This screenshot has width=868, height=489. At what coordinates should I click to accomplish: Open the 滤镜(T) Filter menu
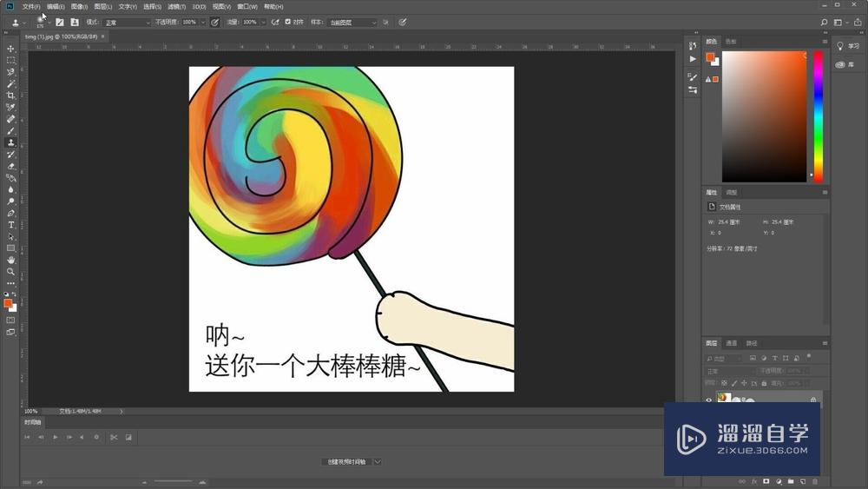coord(176,7)
